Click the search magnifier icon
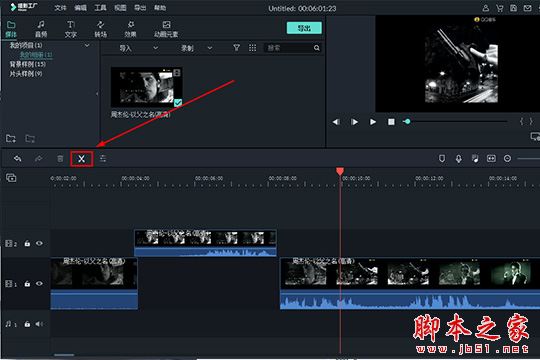The width and height of the screenshot is (540, 360). click(316, 48)
